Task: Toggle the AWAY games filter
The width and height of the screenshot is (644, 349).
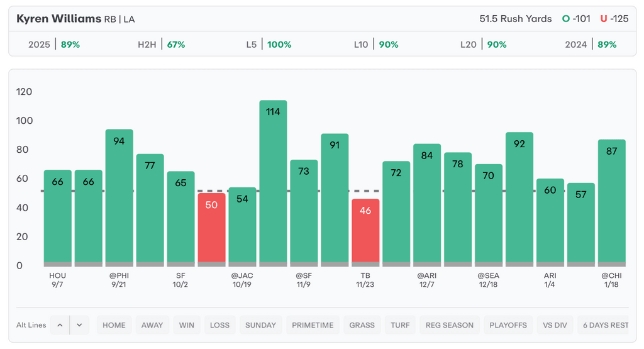Action: pos(152,325)
